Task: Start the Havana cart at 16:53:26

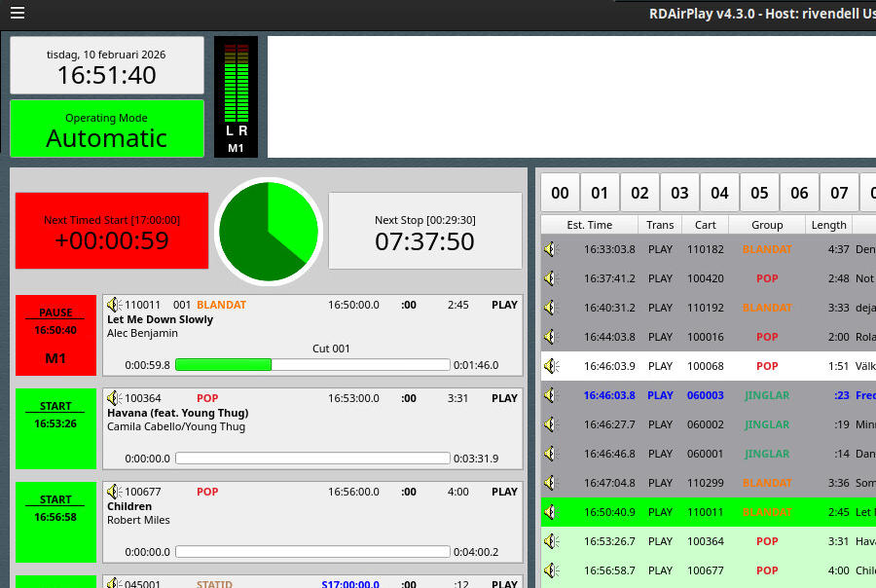Action: pyautogui.click(x=55, y=428)
